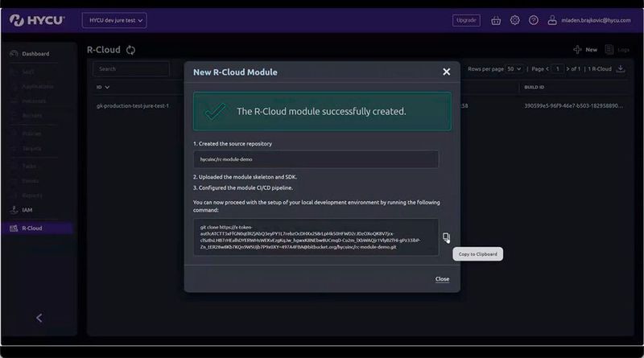Open the Events sidebar item
Viewport: 644px width, 358px height.
(x=31, y=181)
